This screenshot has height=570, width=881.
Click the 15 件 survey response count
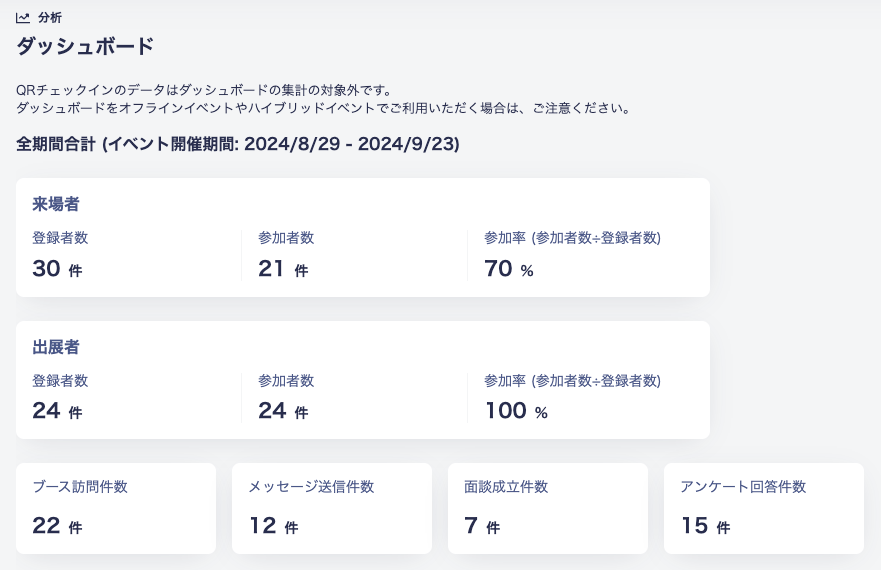(x=706, y=526)
